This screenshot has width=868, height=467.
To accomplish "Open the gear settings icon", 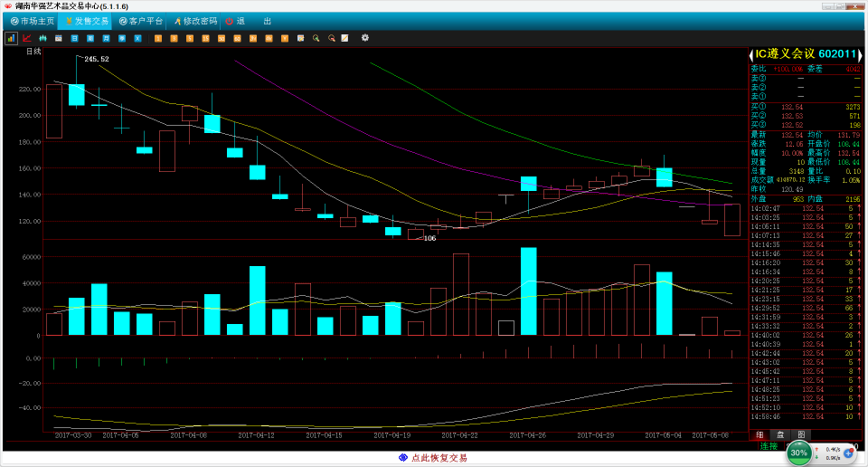I will tap(364, 38).
